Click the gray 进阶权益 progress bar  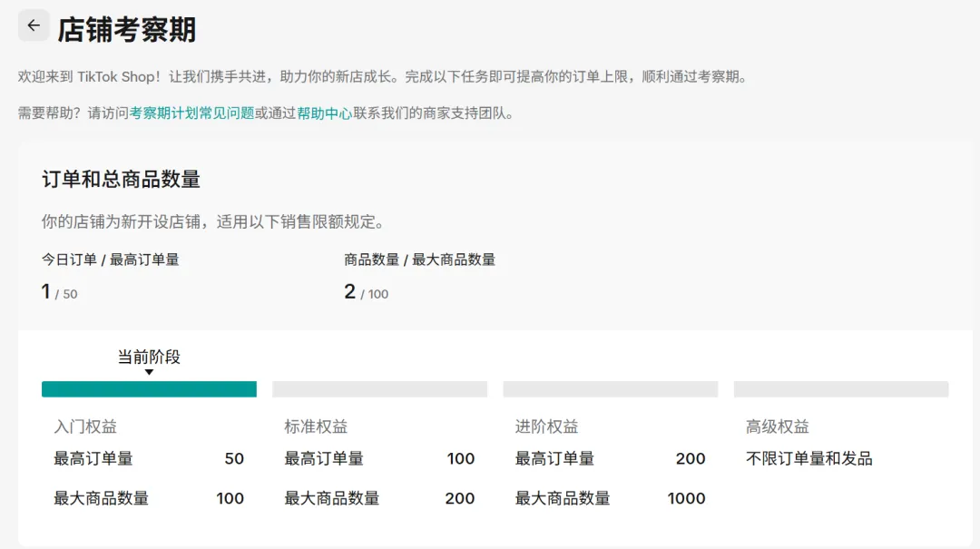click(610, 389)
